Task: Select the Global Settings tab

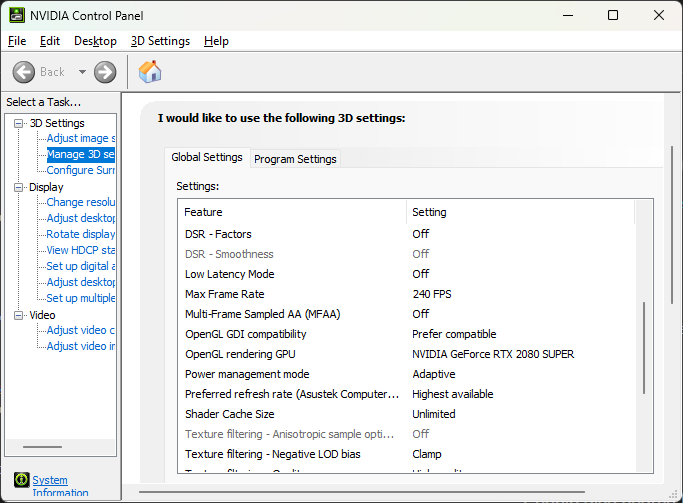Action: (207, 157)
